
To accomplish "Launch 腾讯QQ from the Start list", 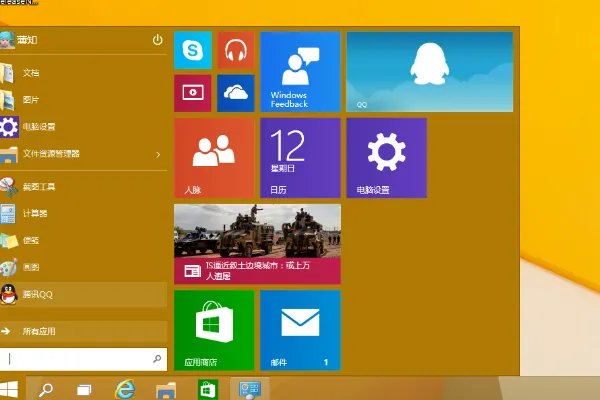I will point(83,294).
